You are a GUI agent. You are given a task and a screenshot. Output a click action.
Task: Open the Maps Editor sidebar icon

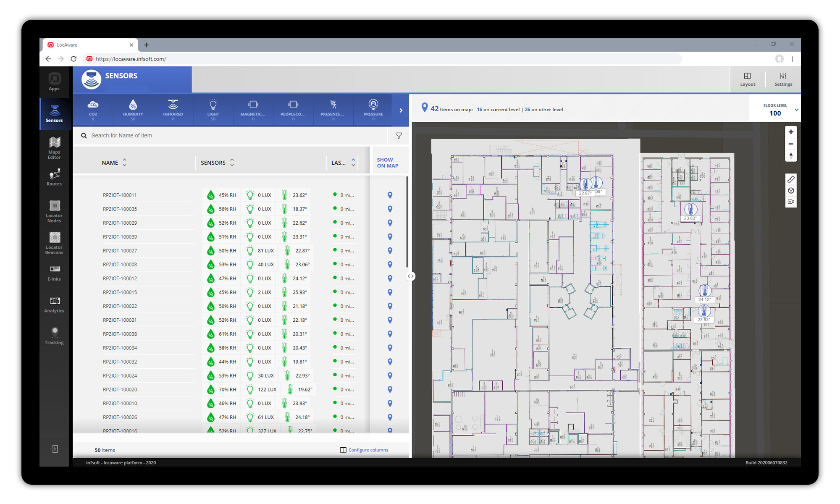pyautogui.click(x=54, y=147)
